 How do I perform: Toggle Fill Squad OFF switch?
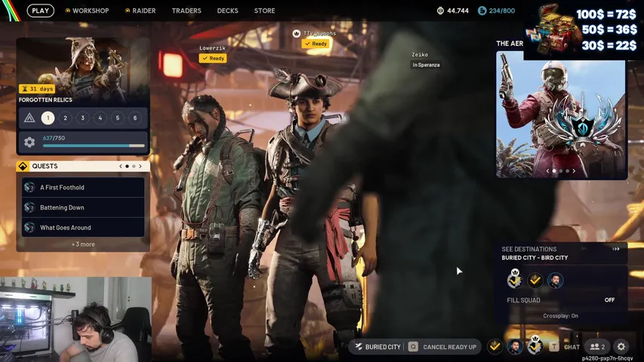coord(609,300)
